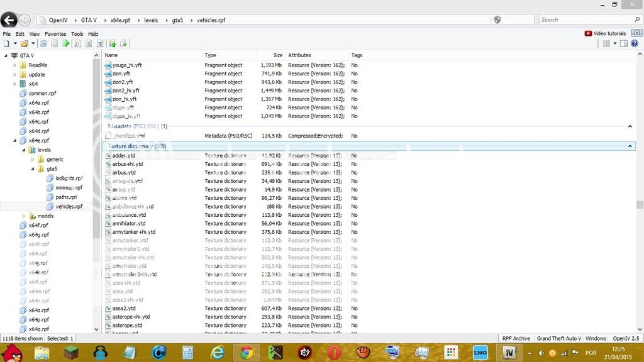Collapse the Texture dictionary group
Image resolution: width=644 pixels, height=362 pixels.
[x=630, y=146]
